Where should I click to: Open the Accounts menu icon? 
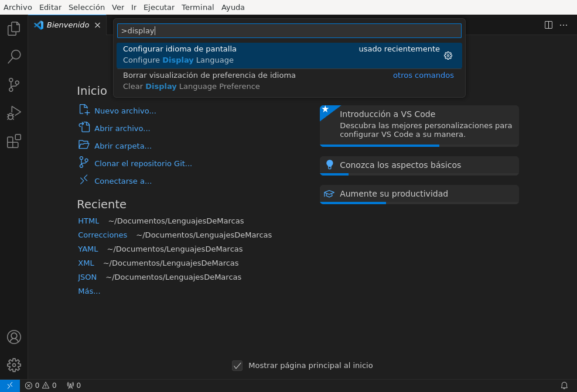(13, 337)
